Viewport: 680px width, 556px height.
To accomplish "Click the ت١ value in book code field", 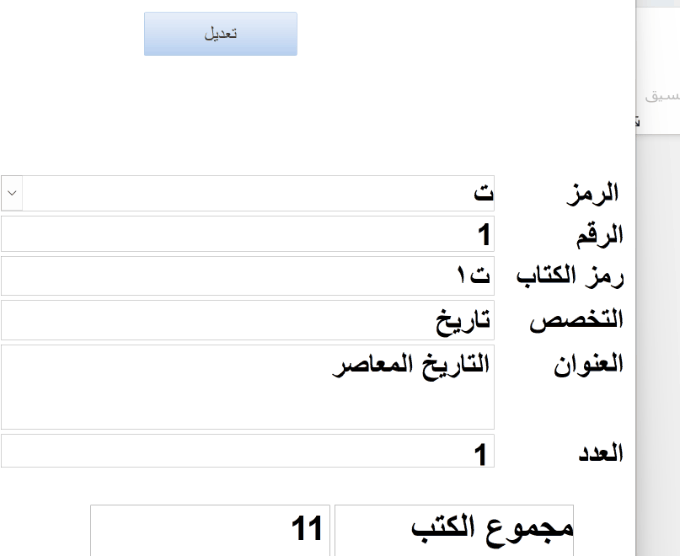I will 473,275.
